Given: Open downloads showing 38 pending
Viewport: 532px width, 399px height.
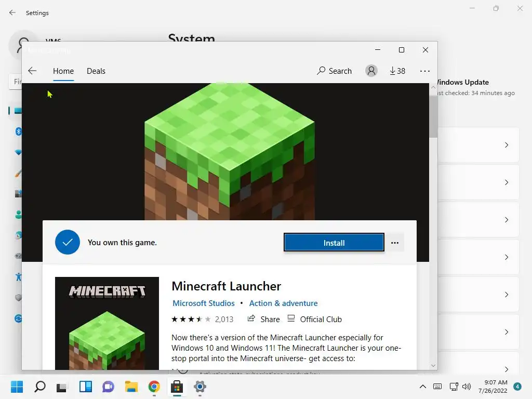Looking at the screenshot, I should [397, 71].
